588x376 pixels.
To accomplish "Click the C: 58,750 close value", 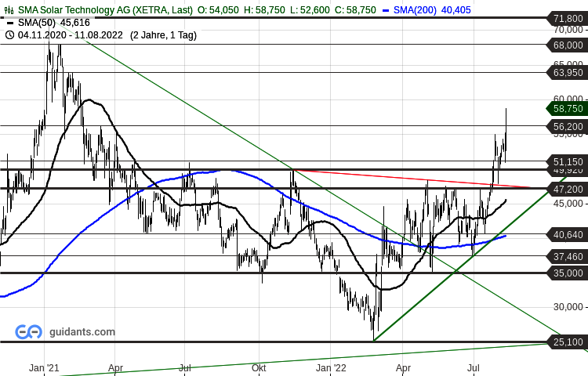I will [355, 10].
